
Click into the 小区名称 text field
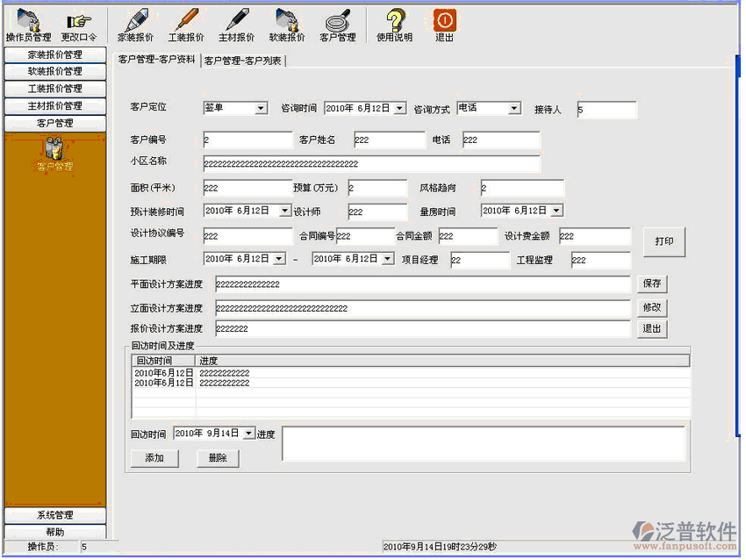coord(371,164)
